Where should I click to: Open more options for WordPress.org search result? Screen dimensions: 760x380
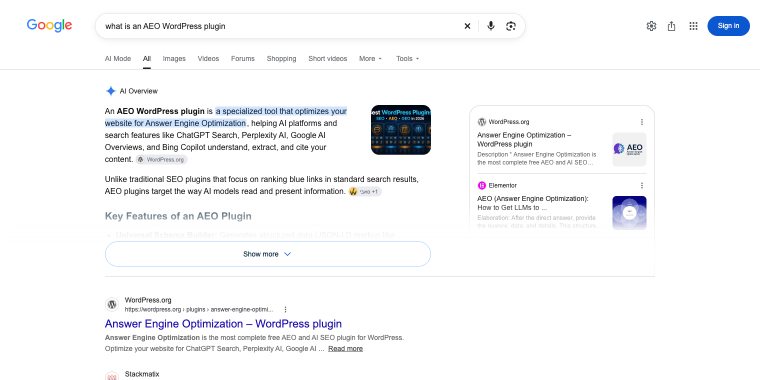point(285,309)
